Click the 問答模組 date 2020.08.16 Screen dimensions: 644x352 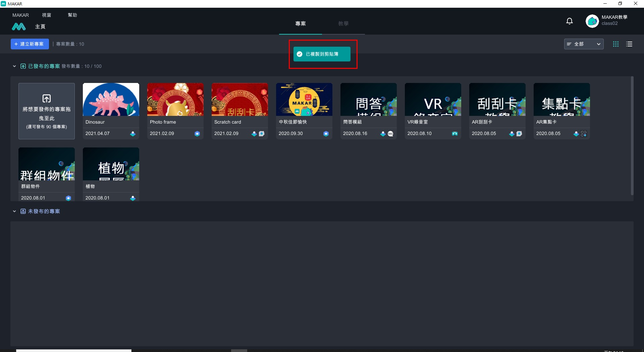pos(355,134)
